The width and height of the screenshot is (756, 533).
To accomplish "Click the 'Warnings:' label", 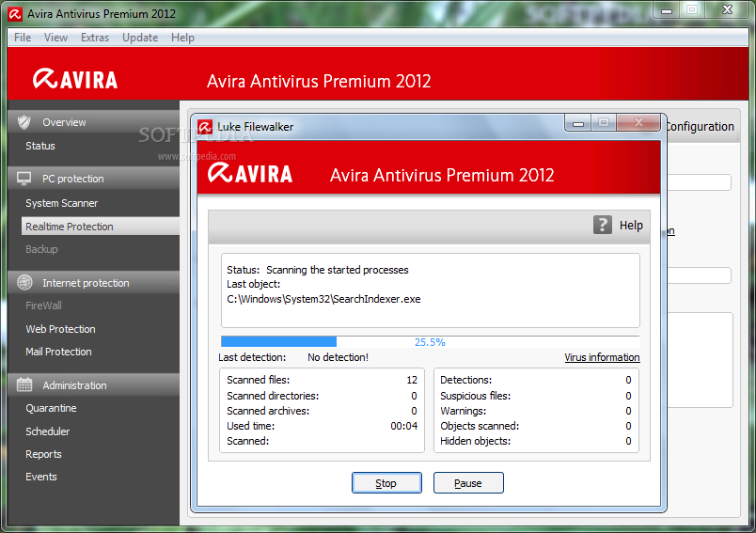I will pyautogui.click(x=464, y=411).
